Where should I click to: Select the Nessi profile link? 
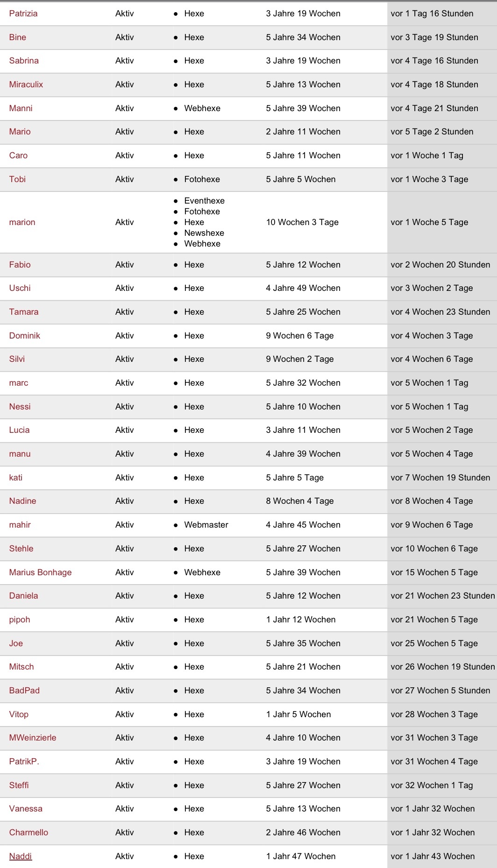click(20, 407)
